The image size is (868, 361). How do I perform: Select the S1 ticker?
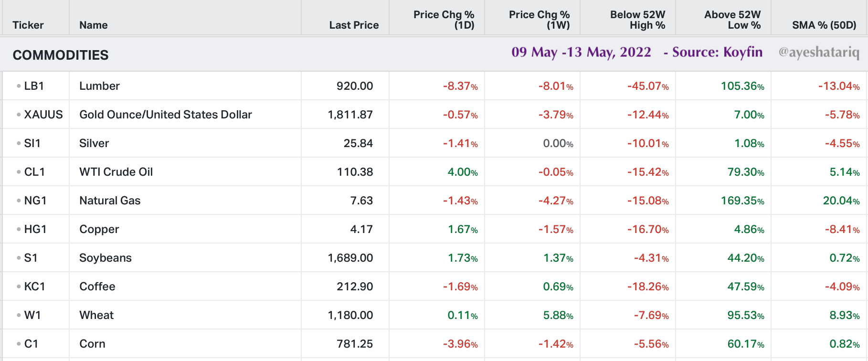[x=31, y=258]
